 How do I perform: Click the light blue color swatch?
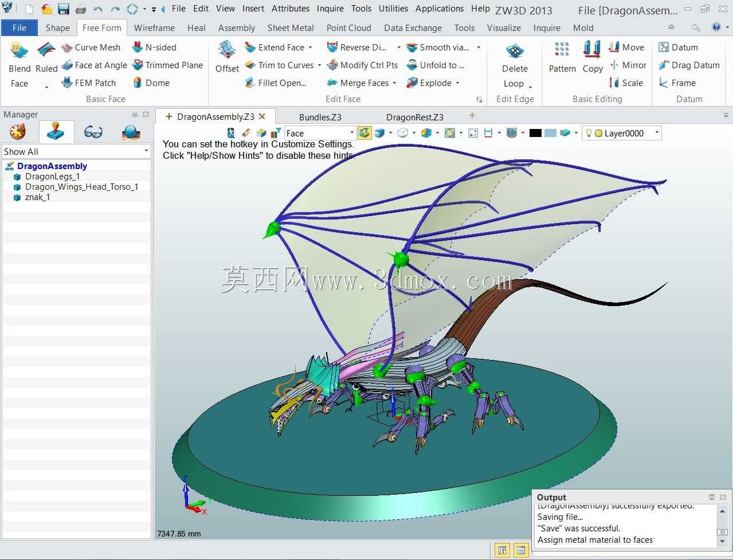tap(550, 133)
